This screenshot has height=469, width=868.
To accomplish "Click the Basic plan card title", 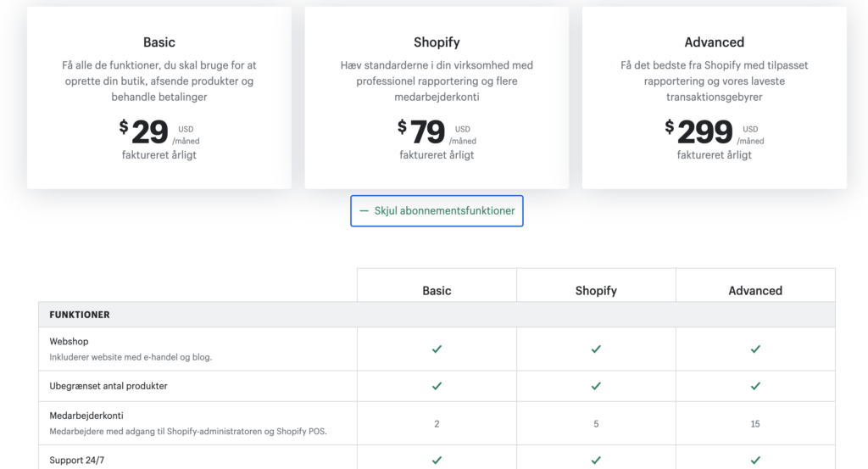I will tap(159, 42).
